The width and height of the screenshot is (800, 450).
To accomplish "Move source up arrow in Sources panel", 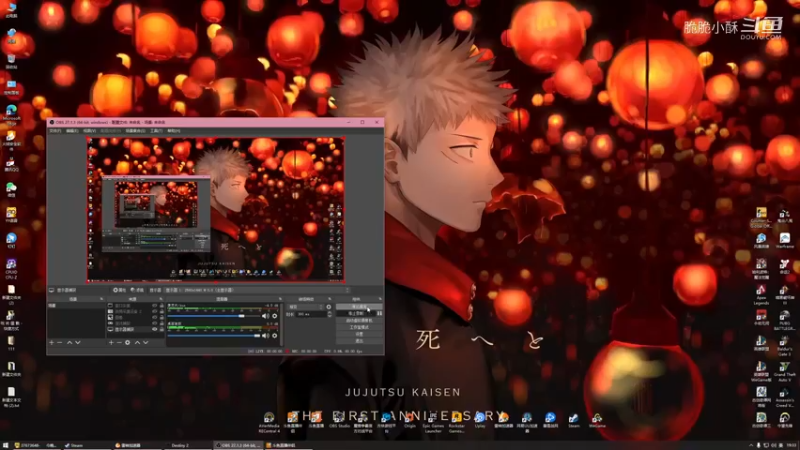I will pyautogui.click(x=138, y=342).
